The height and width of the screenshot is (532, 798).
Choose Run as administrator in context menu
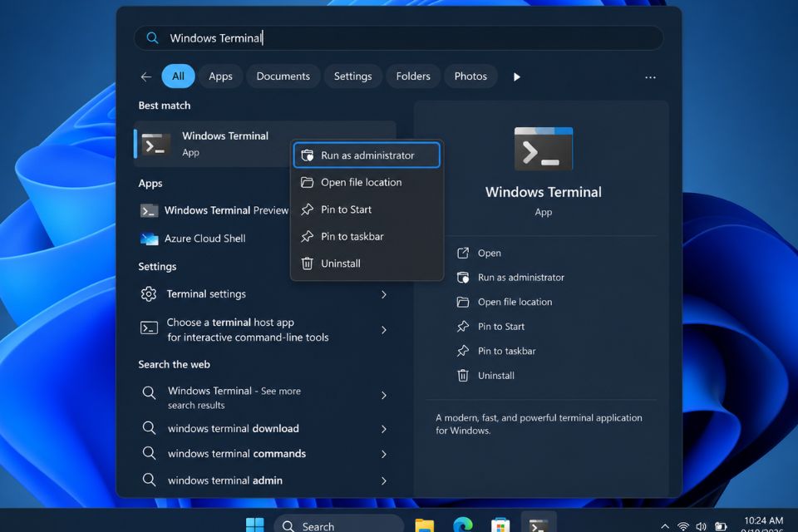[367, 155]
